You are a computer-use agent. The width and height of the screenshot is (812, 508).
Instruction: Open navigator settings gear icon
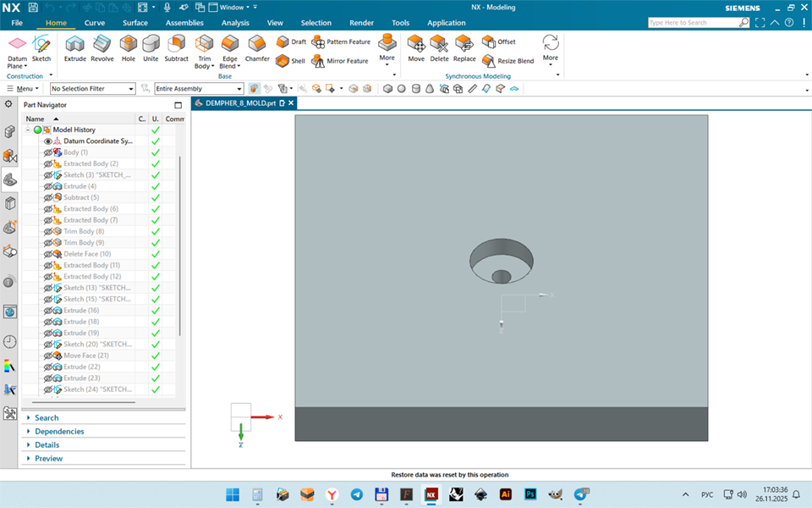8,104
